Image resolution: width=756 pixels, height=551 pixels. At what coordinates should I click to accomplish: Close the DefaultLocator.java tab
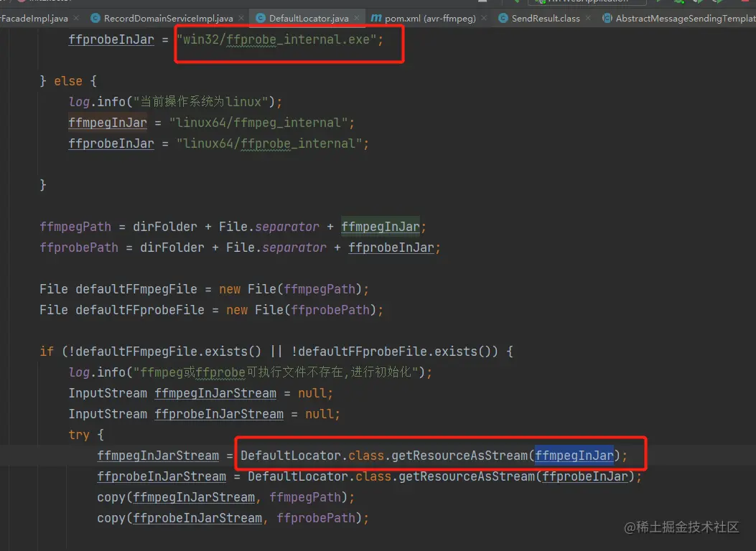(x=356, y=19)
